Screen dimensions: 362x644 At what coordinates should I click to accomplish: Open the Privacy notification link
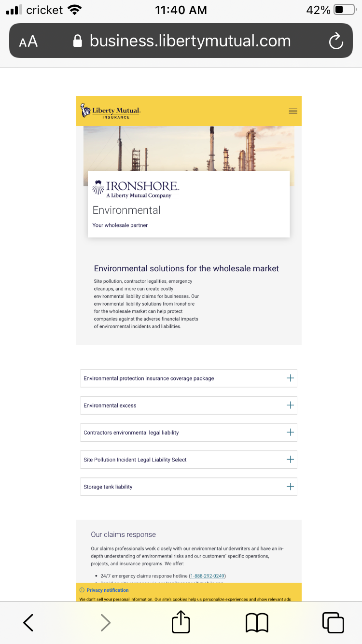108,590
